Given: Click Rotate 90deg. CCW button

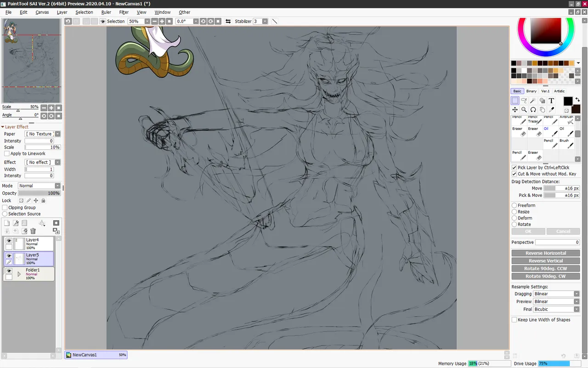Looking at the screenshot, I should click(546, 269).
